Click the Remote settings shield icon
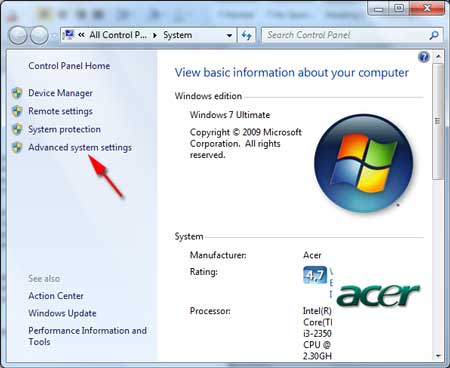This screenshot has height=368, width=450. 17,111
